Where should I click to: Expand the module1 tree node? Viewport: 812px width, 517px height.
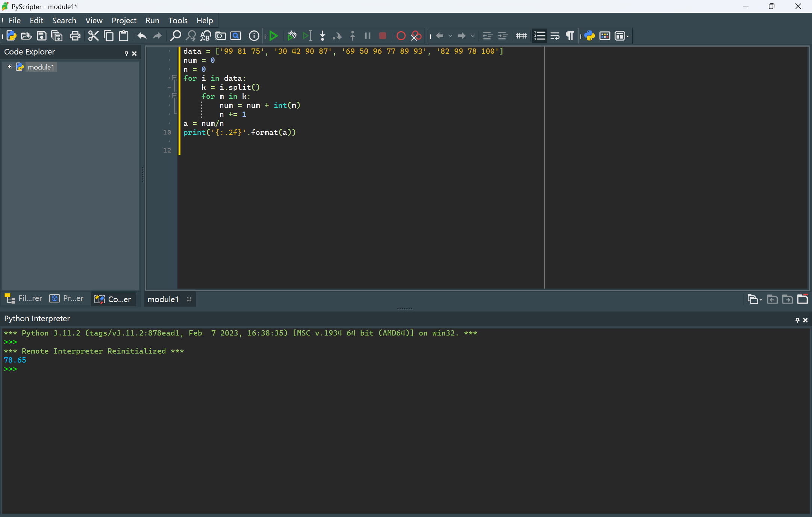click(9, 67)
